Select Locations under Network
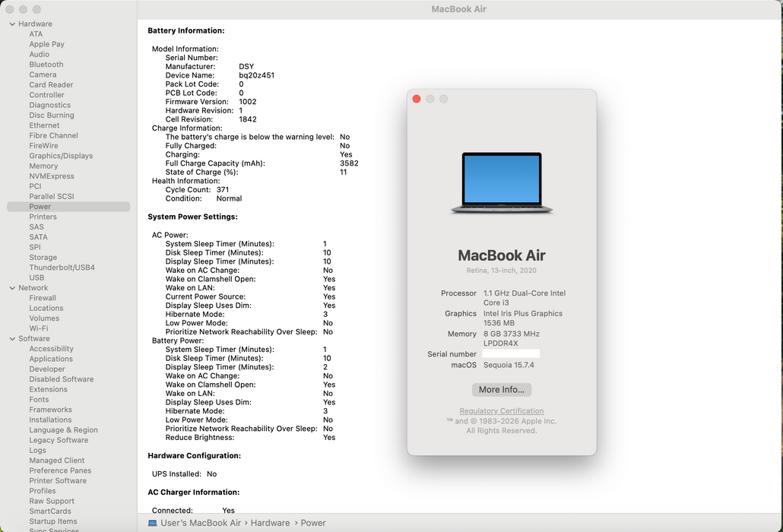Screen dimensions: 783x532 [x=46, y=308]
